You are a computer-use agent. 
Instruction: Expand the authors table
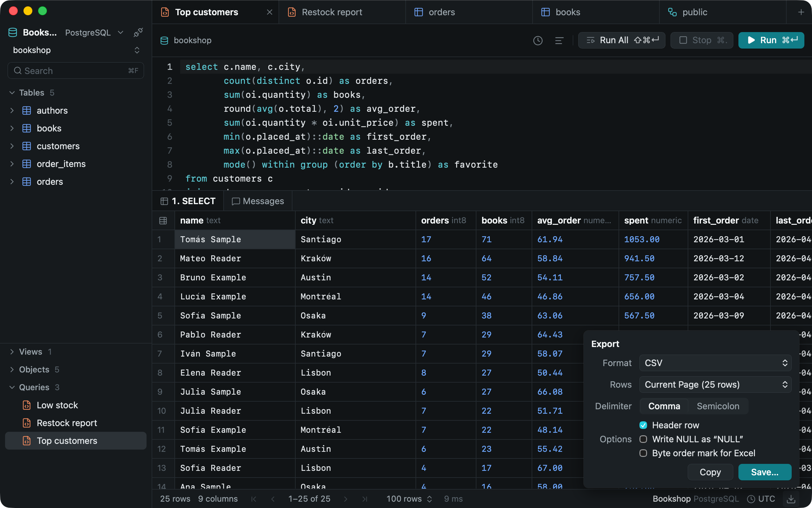(x=12, y=110)
